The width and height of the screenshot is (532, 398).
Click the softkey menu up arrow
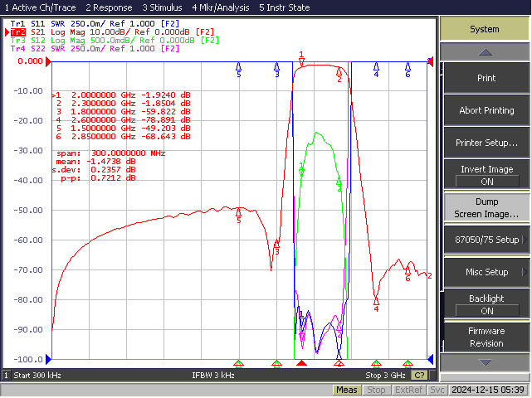coord(485,52)
